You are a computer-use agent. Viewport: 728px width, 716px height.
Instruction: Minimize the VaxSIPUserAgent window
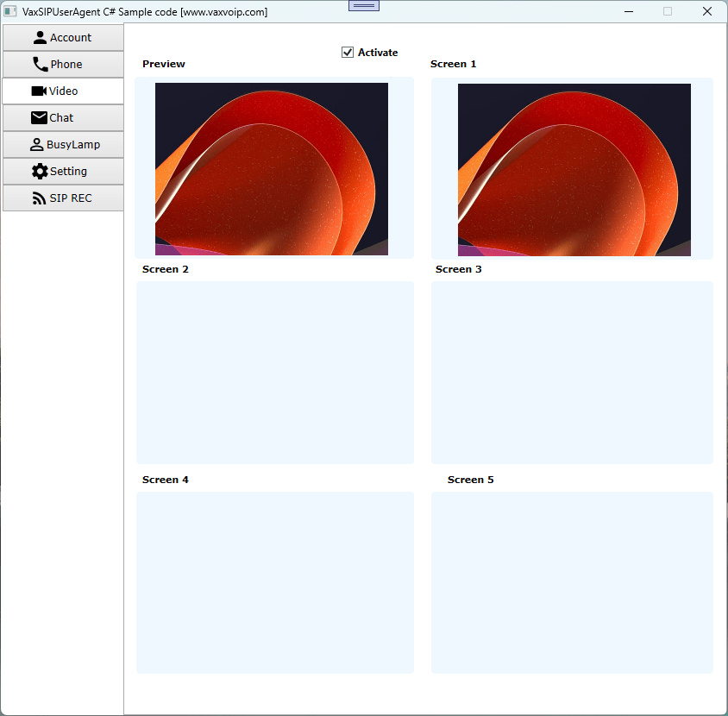click(x=629, y=11)
